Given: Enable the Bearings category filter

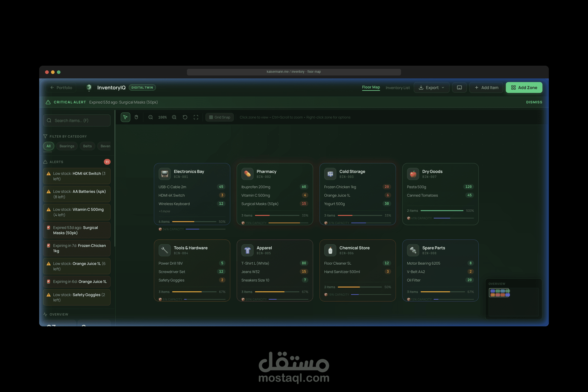Looking at the screenshot, I should (x=67, y=146).
